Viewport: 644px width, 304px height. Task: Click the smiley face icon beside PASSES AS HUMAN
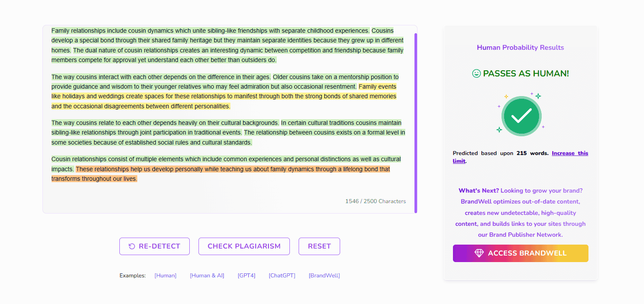pos(477,74)
